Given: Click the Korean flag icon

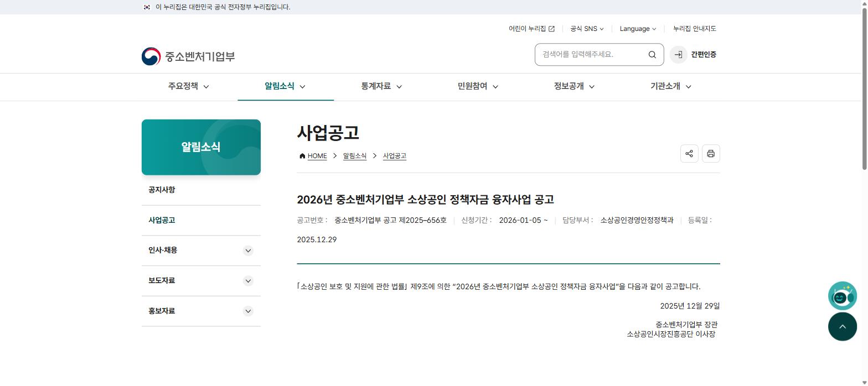Looking at the screenshot, I should coord(147,7).
